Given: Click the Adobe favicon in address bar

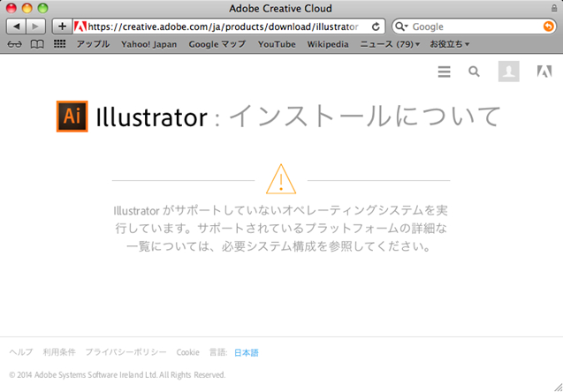Looking at the screenshot, I should coord(80,26).
